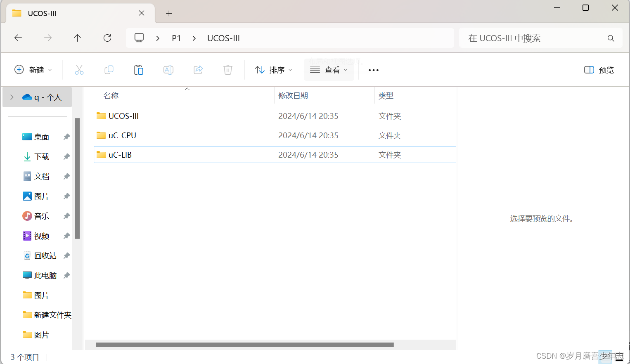Click 文件夹 type cell of uC-LIB
This screenshot has width=630, height=364.
(390, 155)
